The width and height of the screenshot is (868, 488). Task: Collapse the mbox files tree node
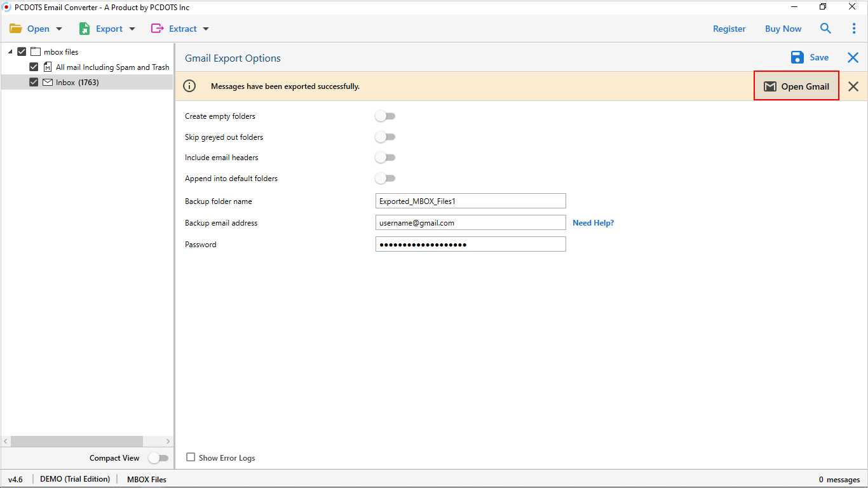pyautogui.click(x=10, y=51)
